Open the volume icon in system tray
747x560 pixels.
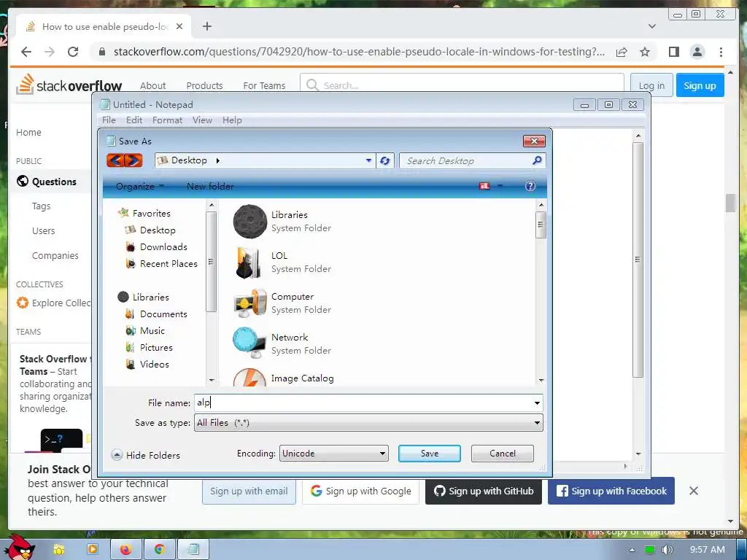pyautogui.click(x=667, y=550)
